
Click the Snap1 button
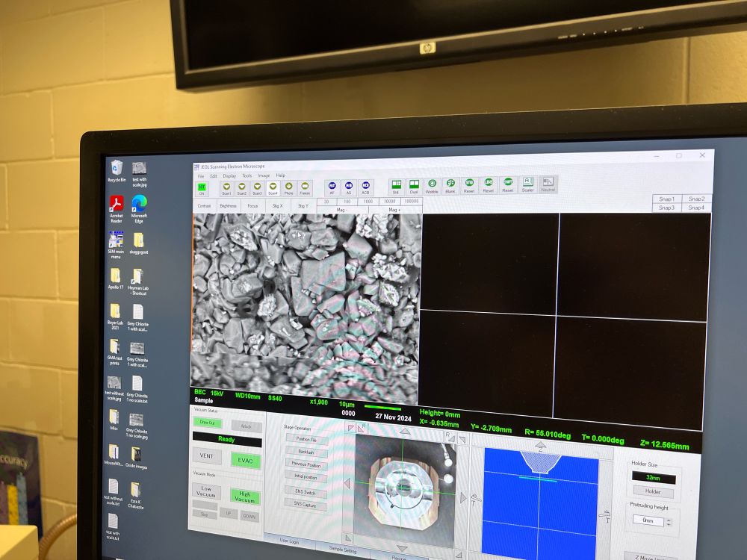[x=667, y=199]
